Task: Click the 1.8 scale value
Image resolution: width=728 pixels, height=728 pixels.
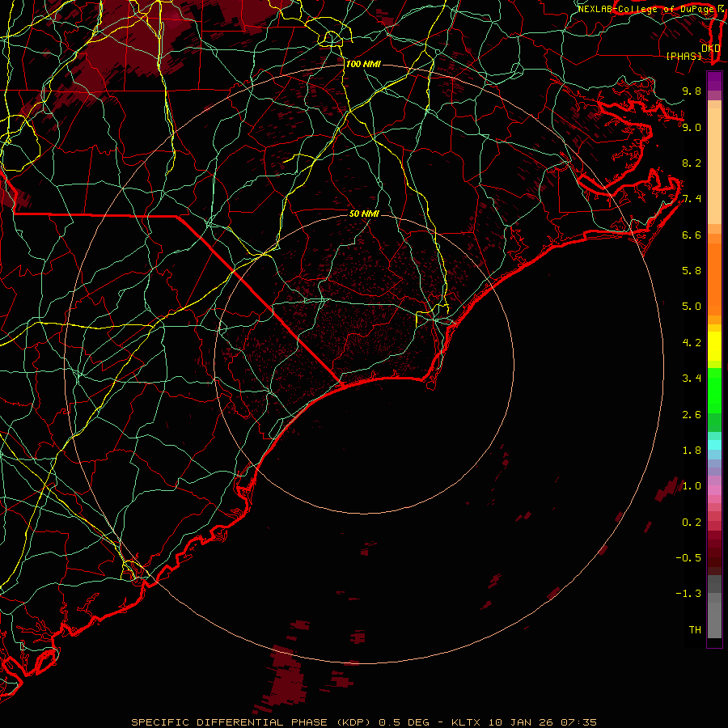Action: (692, 451)
